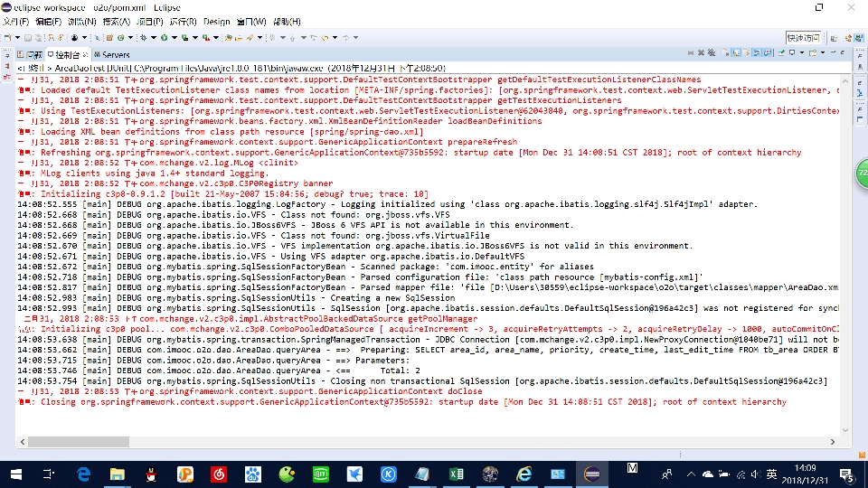Image resolution: width=868 pixels, height=488 pixels.
Task: Click Display Selected Console monitor icon
Action: click(x=792, y=52)
